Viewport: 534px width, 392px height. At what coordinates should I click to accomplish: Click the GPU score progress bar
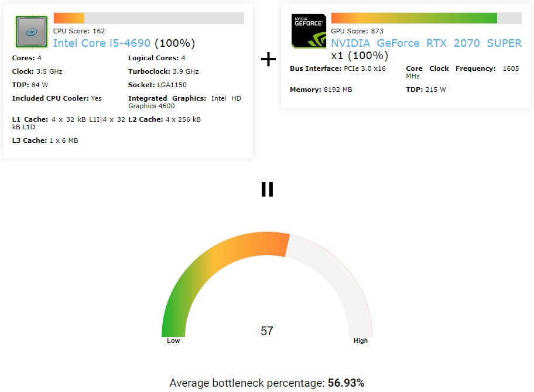(426, 18)
